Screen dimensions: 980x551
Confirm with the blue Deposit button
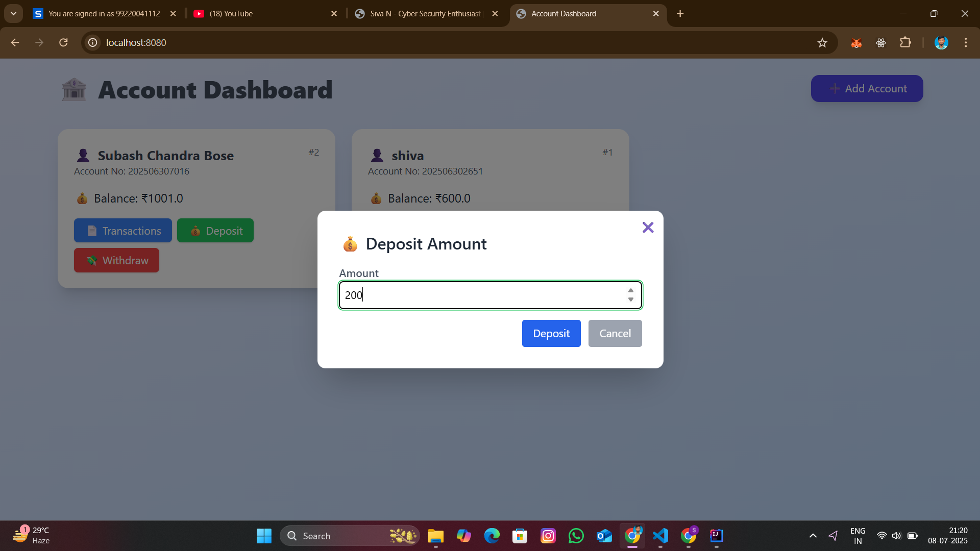click(x=551, y=333)
